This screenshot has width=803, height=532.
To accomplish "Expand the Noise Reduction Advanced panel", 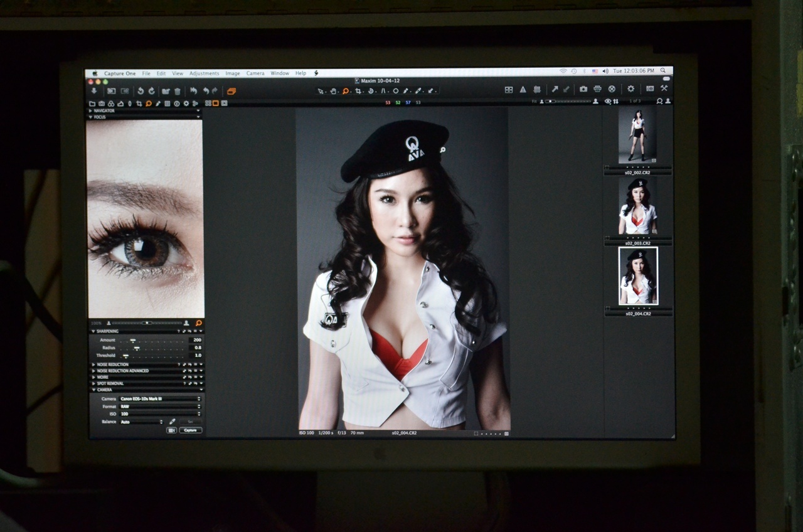I will (x=93, y=371).
